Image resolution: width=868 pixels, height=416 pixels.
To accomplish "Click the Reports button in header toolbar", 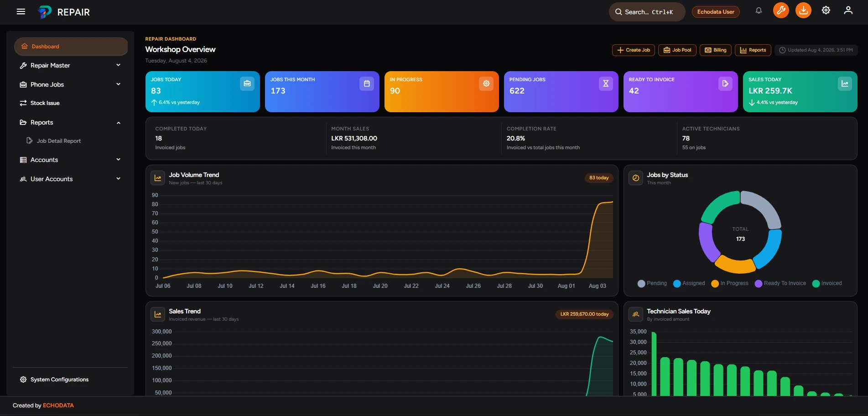I will [753, 50].
